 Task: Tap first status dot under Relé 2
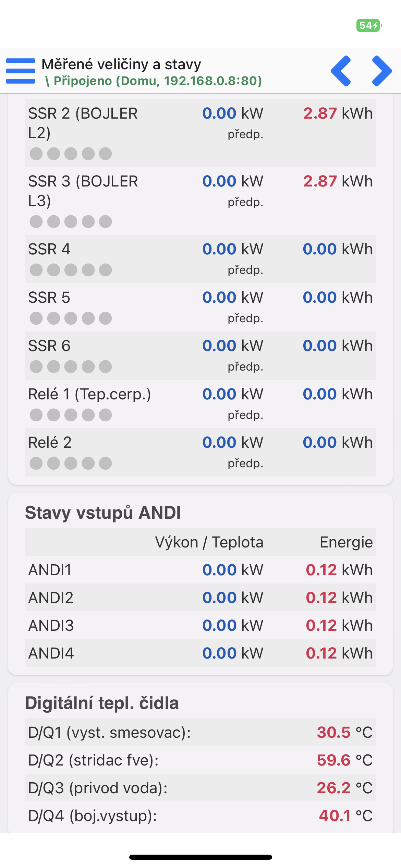pyautogui.click(x=36, y=463)
